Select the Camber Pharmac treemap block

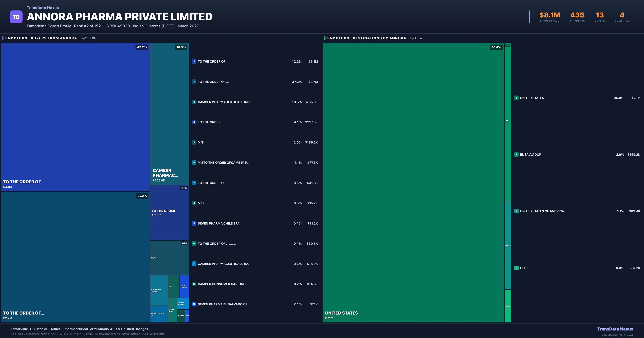pyautogui.click(x=169, y=114)
